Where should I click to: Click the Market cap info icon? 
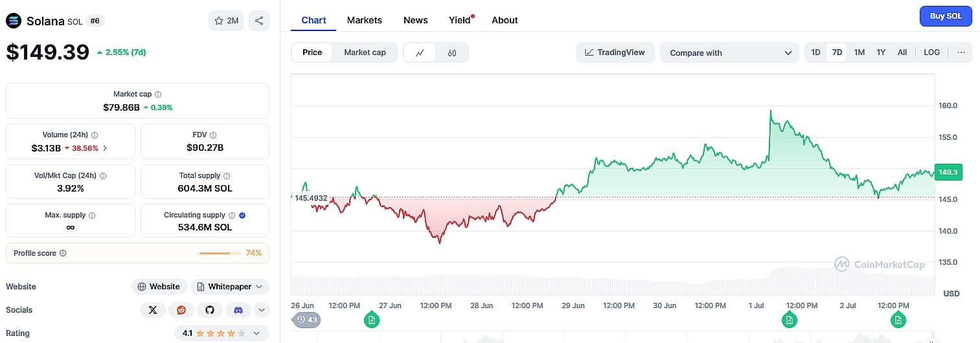point(158,94)
